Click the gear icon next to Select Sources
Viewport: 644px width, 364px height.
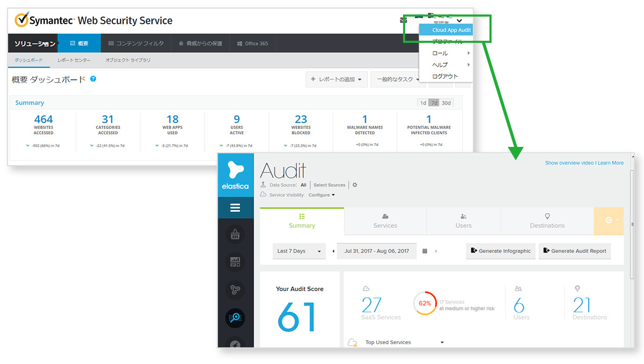tap(354, 185)
